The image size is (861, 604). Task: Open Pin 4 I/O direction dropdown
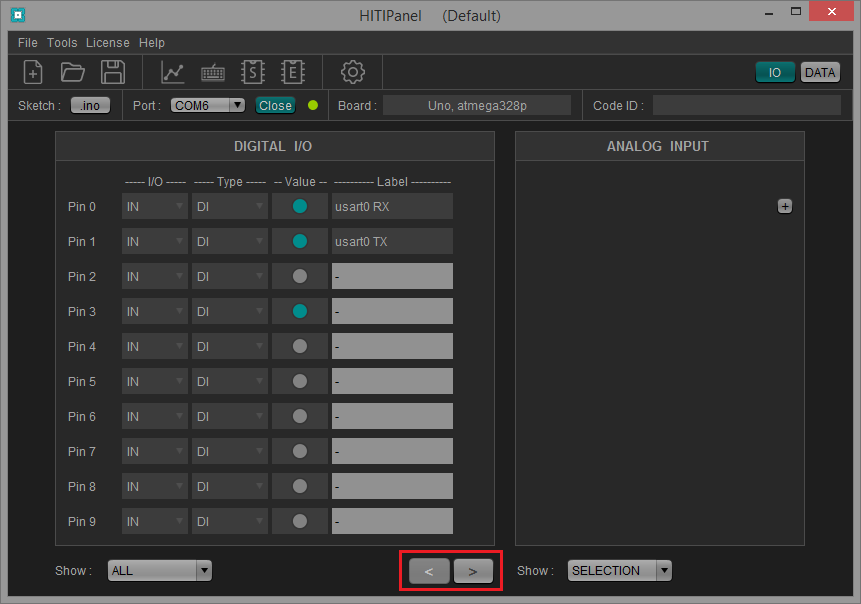coord(154,346)
